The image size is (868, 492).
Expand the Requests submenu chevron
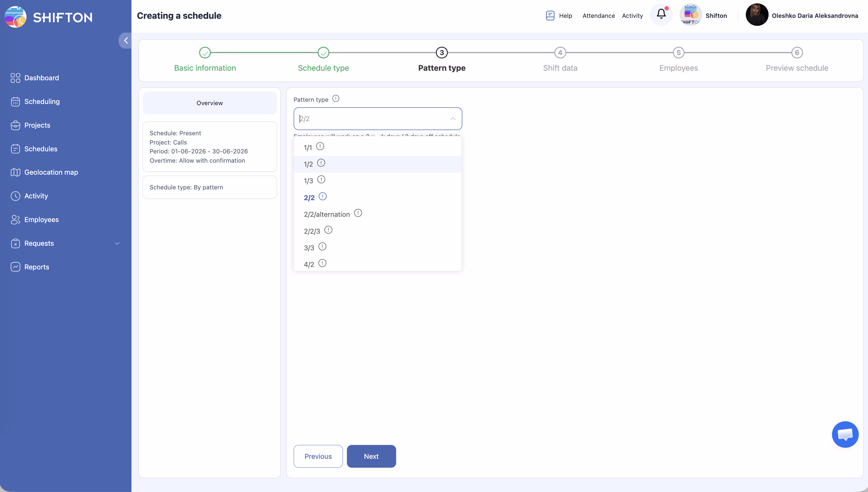[x=117, y=243]
